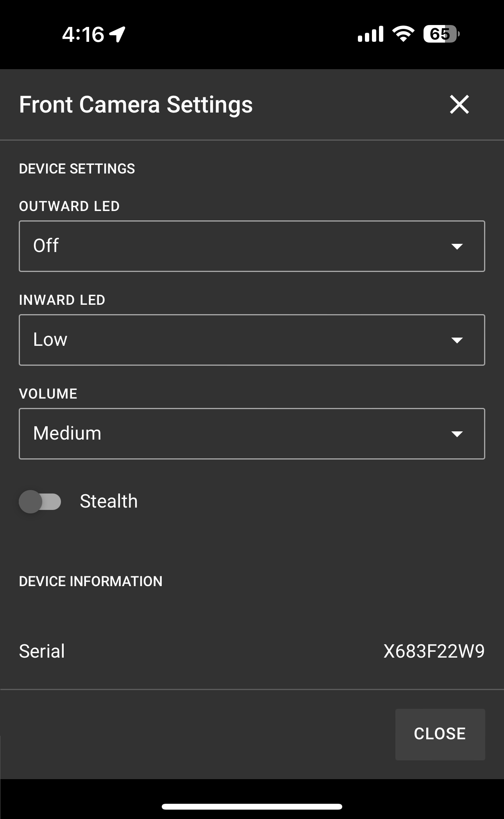Tap the Front Camera Settings title
504x819 pixels.
136,105
